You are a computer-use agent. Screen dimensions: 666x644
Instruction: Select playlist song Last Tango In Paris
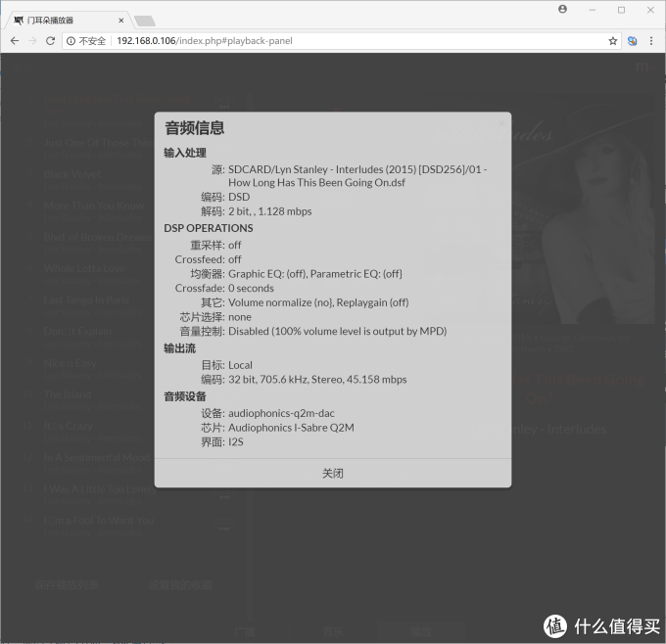tap(86, 300)
